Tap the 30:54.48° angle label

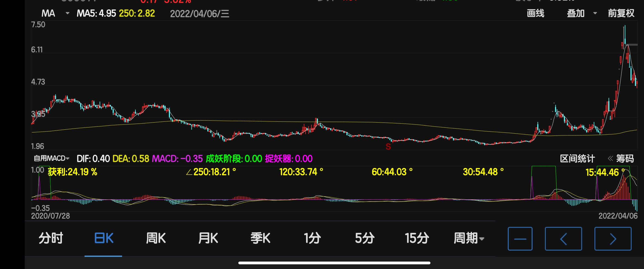(483, 172)
